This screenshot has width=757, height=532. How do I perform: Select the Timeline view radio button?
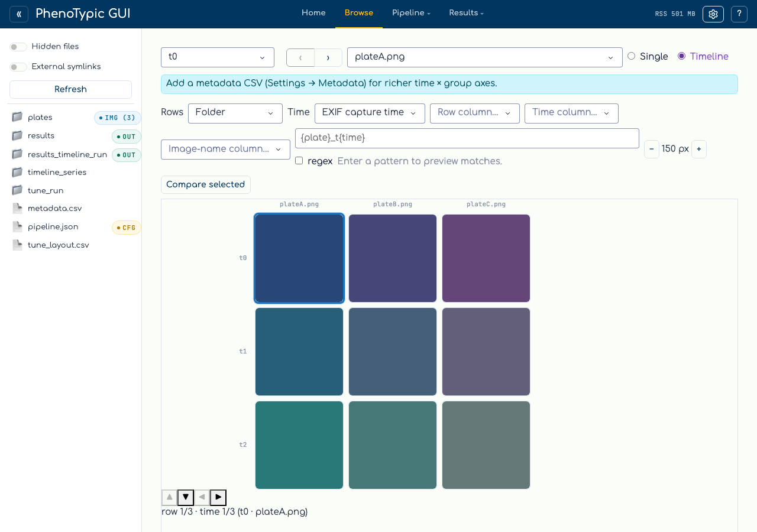click(x=681, y=56)
